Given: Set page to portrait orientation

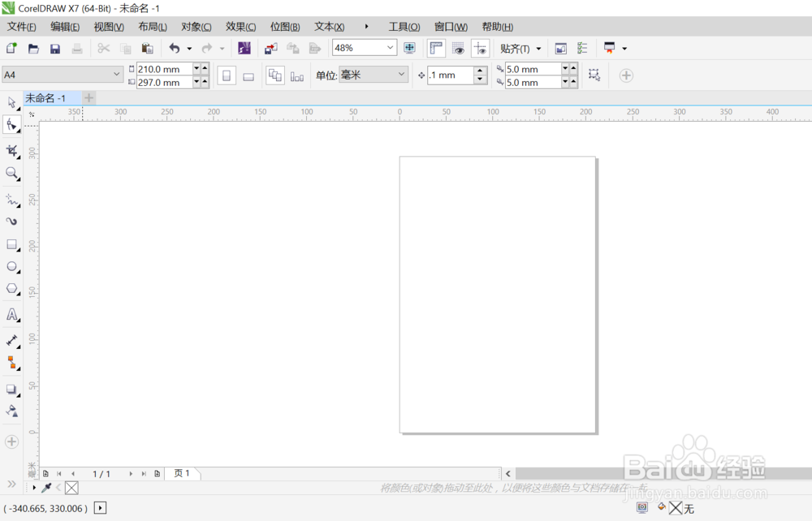Looking at the screenshot, I should point(227,75).
